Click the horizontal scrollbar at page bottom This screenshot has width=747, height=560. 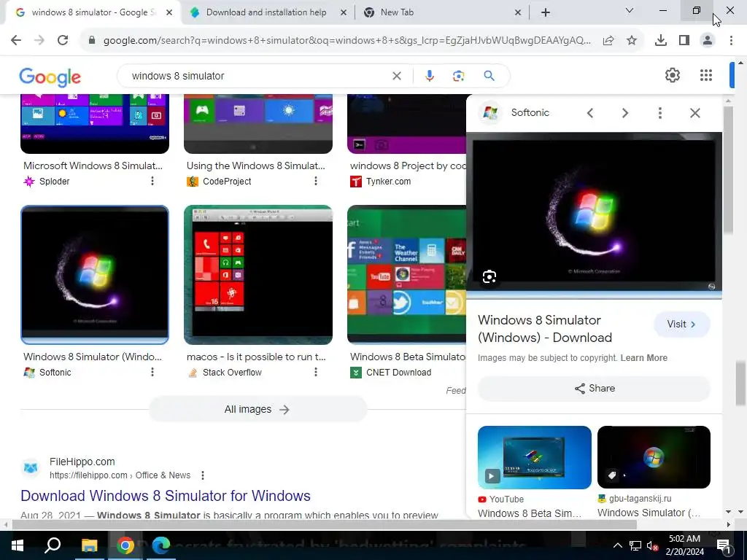click(x=325, y=525)
